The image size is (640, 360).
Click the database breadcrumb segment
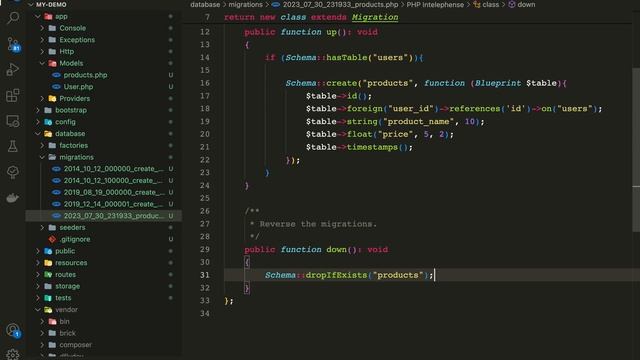(205, 4)
